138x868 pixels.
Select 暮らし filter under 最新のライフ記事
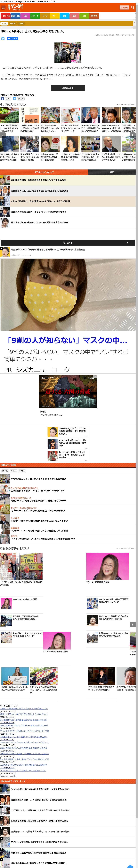click(x=5, y=471)
